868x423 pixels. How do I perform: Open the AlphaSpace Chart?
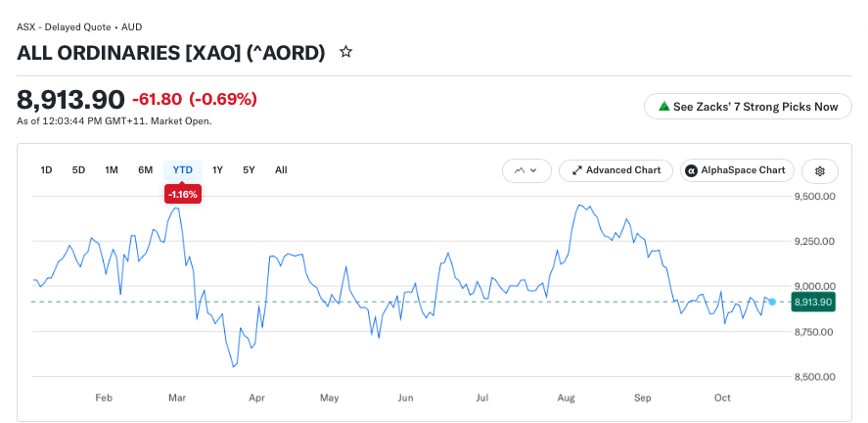[737, 170]
